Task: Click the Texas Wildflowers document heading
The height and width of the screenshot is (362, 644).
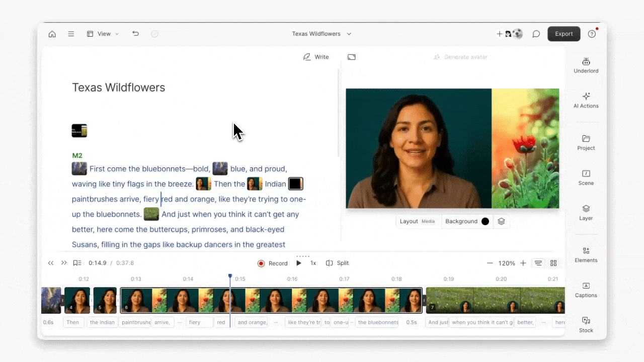Action: (x=118, y=87)
